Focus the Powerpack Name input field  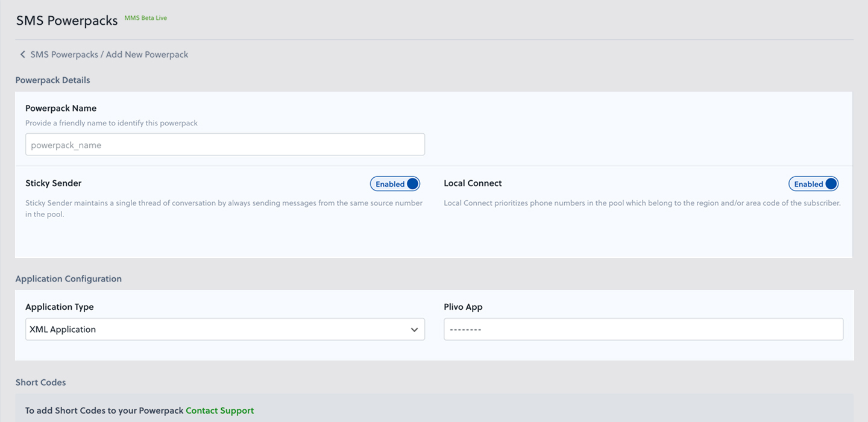[225, 145]
